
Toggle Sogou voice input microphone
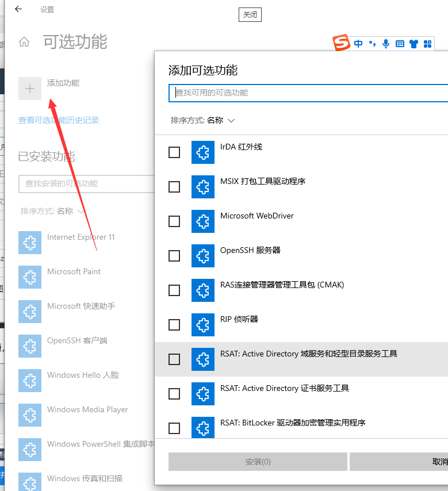pyautogui.click(x=385, y=44)
